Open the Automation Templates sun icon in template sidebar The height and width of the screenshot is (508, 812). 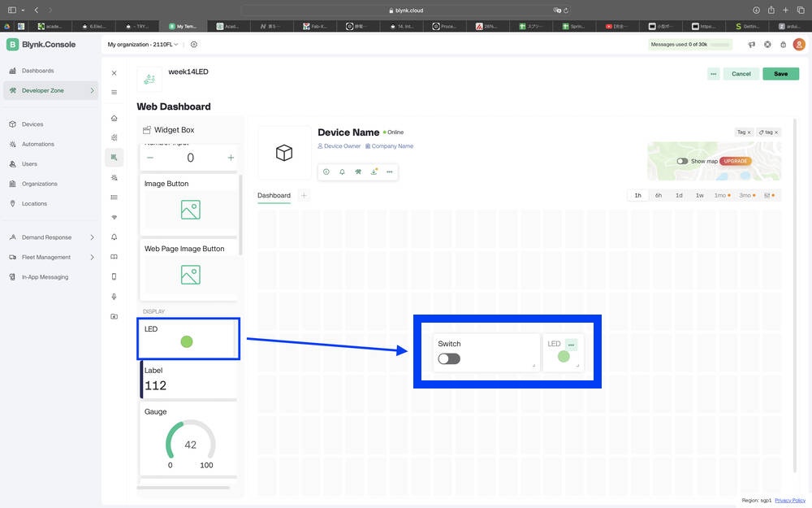point(114,177)
